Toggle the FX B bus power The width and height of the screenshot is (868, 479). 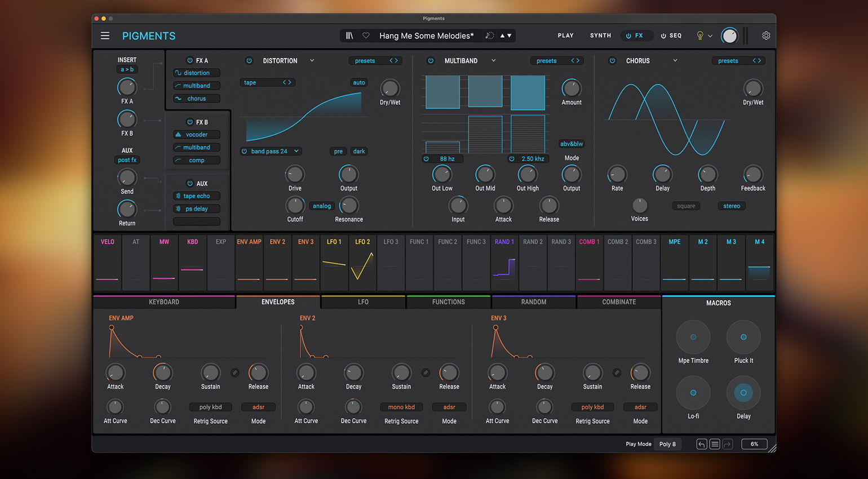pyautogui.click(x=190, y=122)
